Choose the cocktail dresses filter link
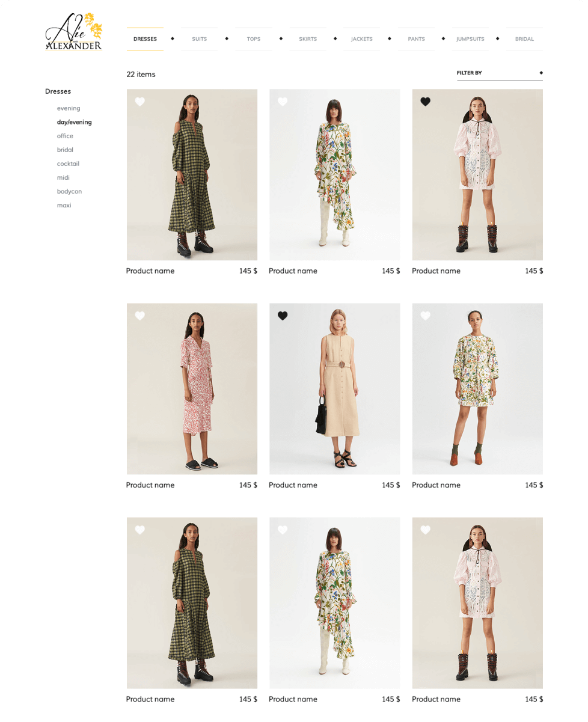 tap(68, 164)
